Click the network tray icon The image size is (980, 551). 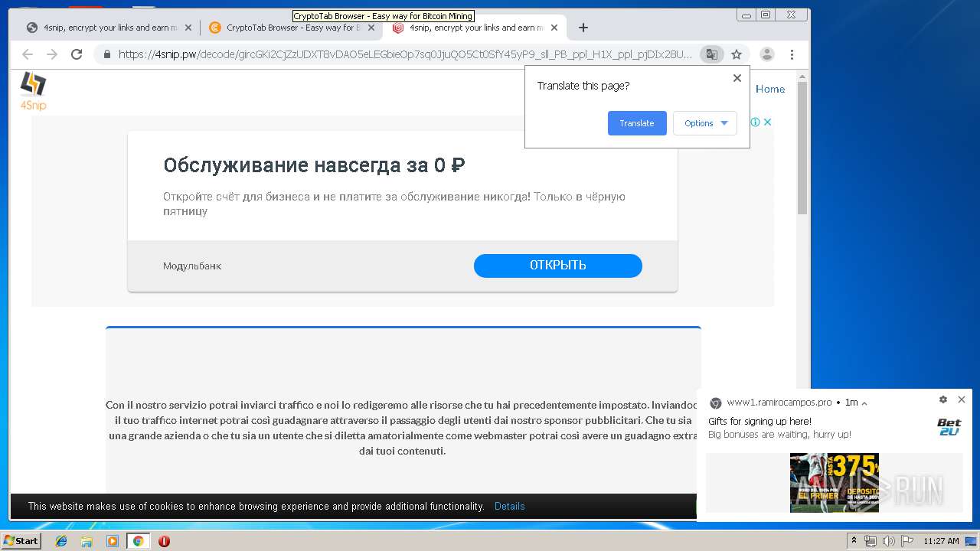pyautogui.click(x=871, y=541)
